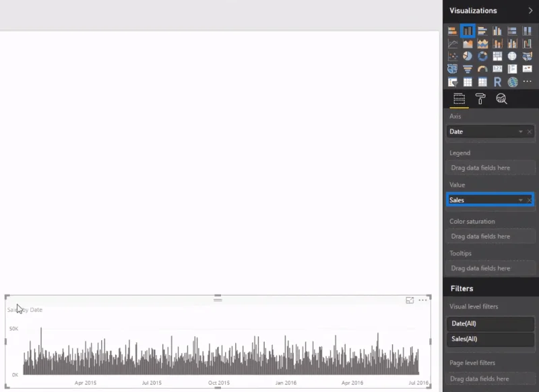Select the area chart visual
The height and width of the screenshot is (392, 539).
point(468,44)
